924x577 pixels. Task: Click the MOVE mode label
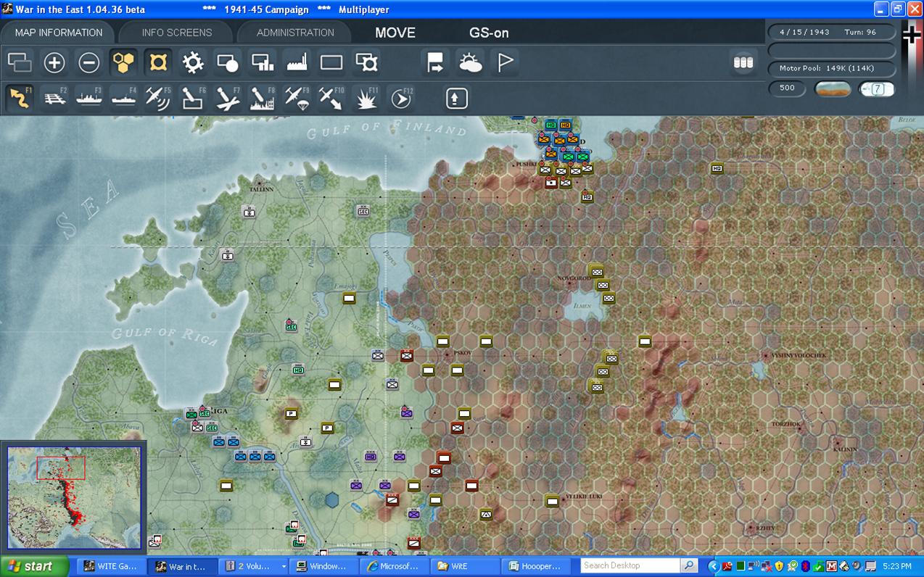click(x=395, y=33)
